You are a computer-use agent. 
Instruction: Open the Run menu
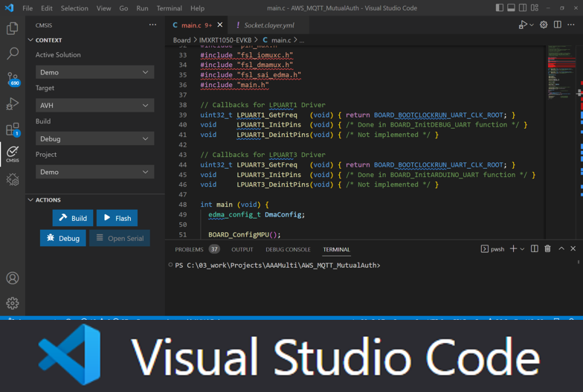point(142,7)
